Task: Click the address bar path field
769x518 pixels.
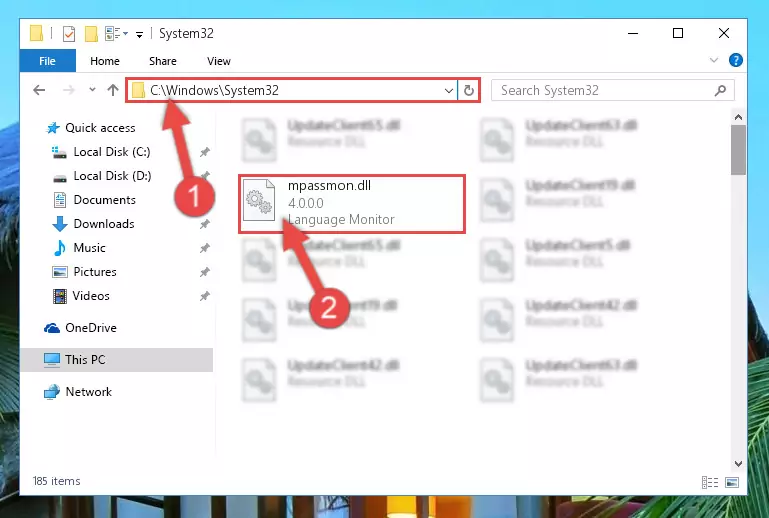Action: point(291,90)
